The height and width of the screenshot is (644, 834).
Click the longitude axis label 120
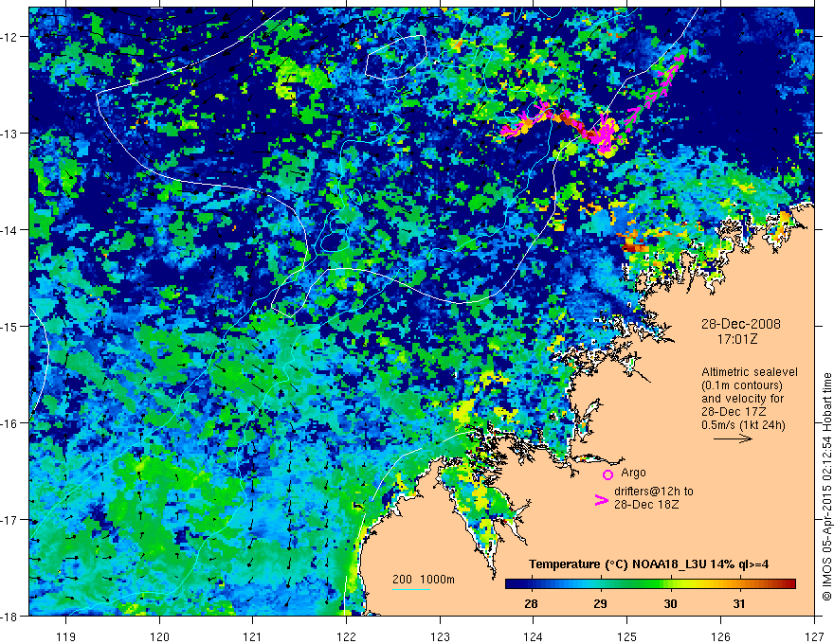pyautogui.click(x=159, y=636)
